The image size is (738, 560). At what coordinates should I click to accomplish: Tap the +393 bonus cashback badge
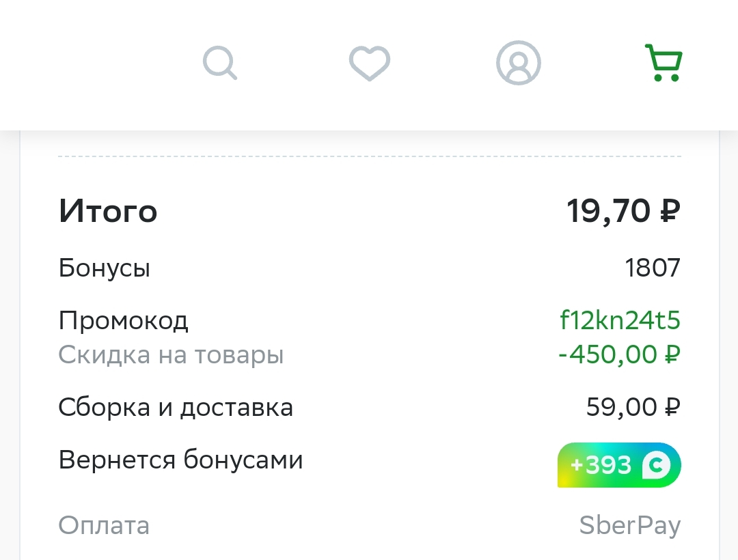pyautogui.click(x=619, y=465)
